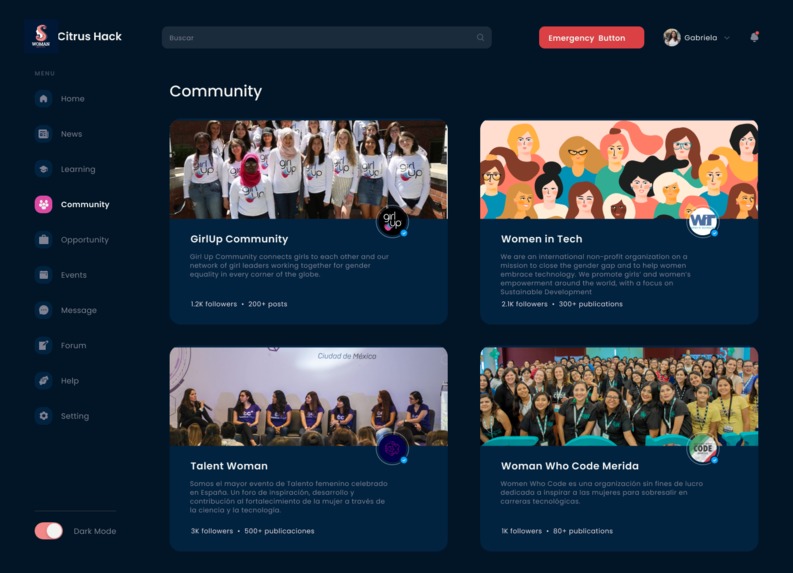Select the Events calendar icon
The height and width of the screenshot is (573, 793).
coord(43,275)
